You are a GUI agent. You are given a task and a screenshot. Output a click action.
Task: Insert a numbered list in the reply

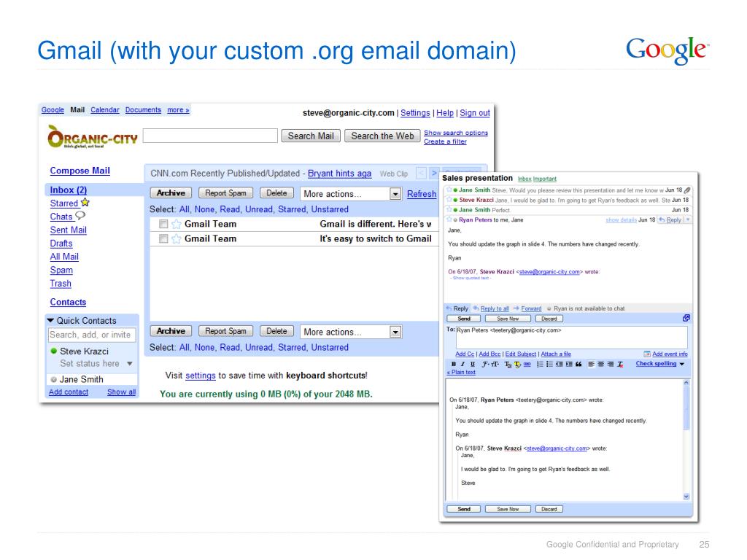(x=540, y=365)
